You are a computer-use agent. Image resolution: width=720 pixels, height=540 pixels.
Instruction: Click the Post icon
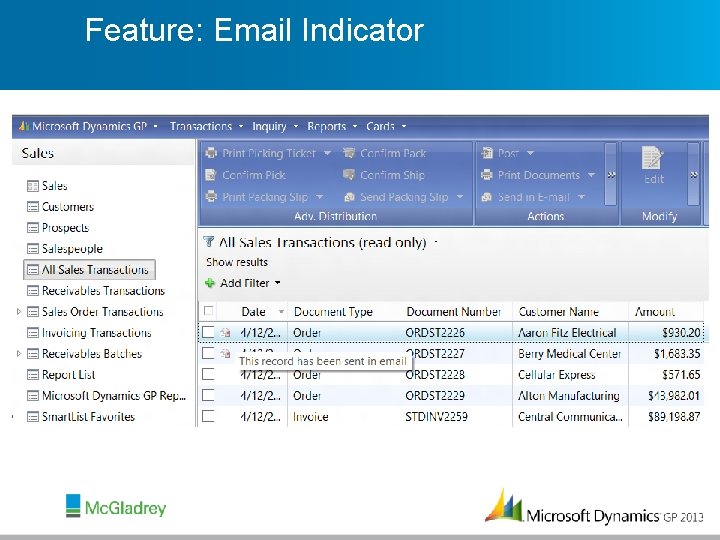coord(487,153)
